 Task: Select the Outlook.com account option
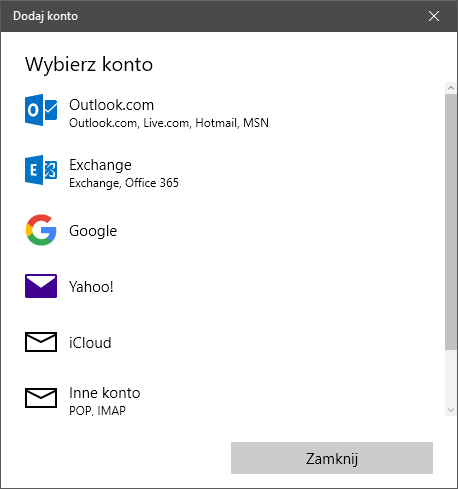[x=111, y=105]
